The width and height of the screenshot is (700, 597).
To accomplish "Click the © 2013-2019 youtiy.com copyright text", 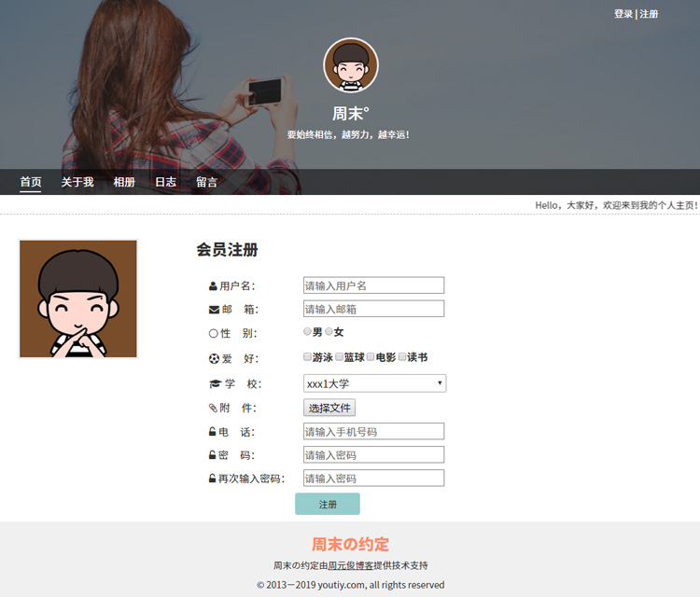I will [350, 585].
